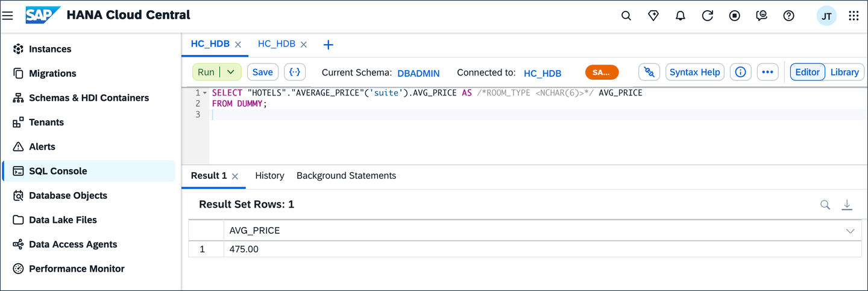Screen dimensions: 868x291
Task: Open the search icon in header
Action: (x=626, y=16)
